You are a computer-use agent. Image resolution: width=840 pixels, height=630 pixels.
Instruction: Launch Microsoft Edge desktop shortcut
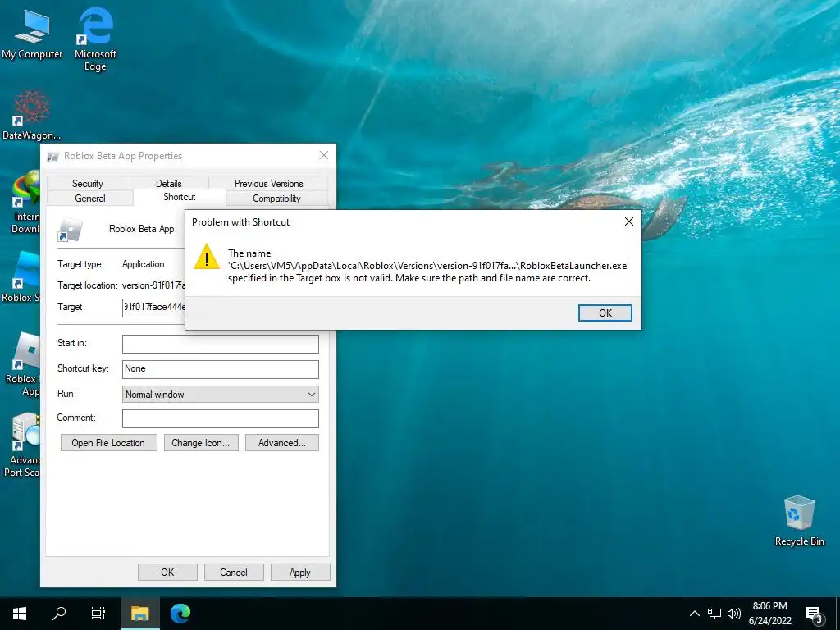[95, 38]
